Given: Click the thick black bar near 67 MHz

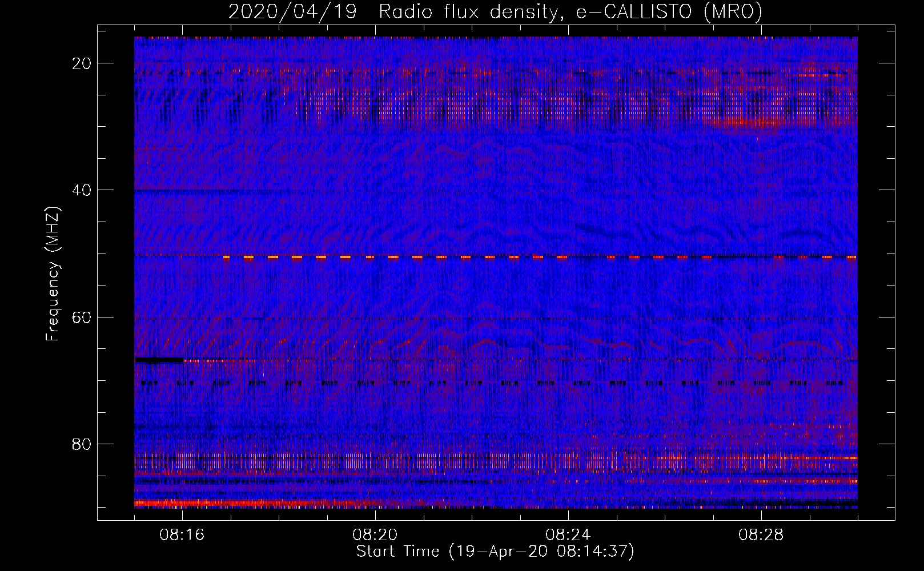Looking at the screenshot, I should tap(159, 360).
